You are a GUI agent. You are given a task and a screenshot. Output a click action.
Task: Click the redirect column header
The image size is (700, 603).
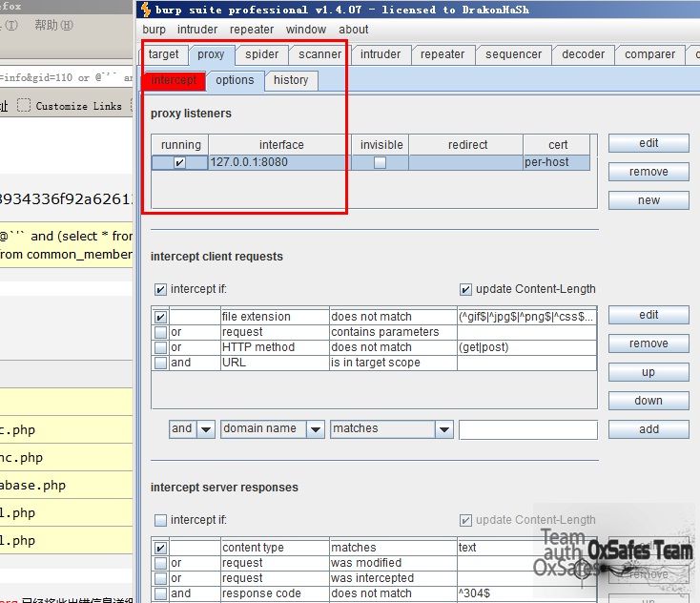[466, 145]
